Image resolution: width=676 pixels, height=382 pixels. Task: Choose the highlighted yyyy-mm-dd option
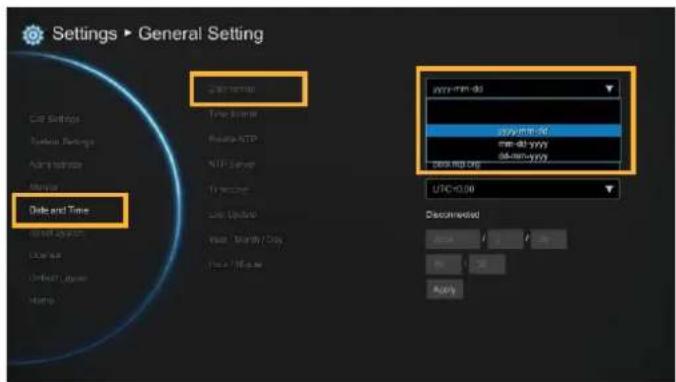[523, 131]
